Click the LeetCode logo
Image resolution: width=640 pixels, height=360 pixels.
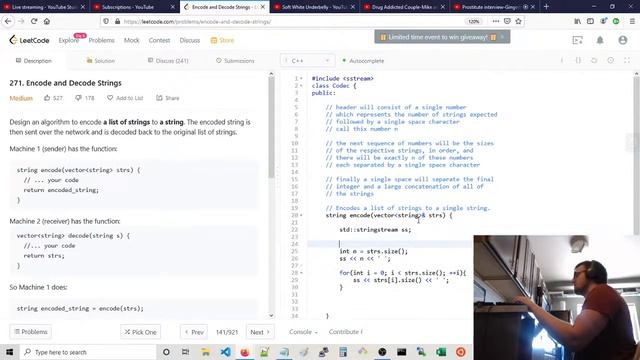(x=29, y=40)
